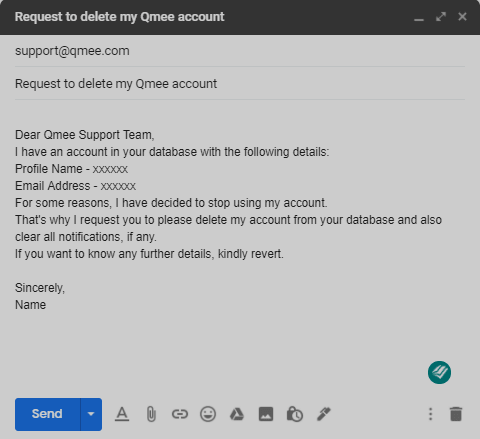Screen dimensions: 480x439
Task: Attach files with paperclip icon
Action: 151,414
